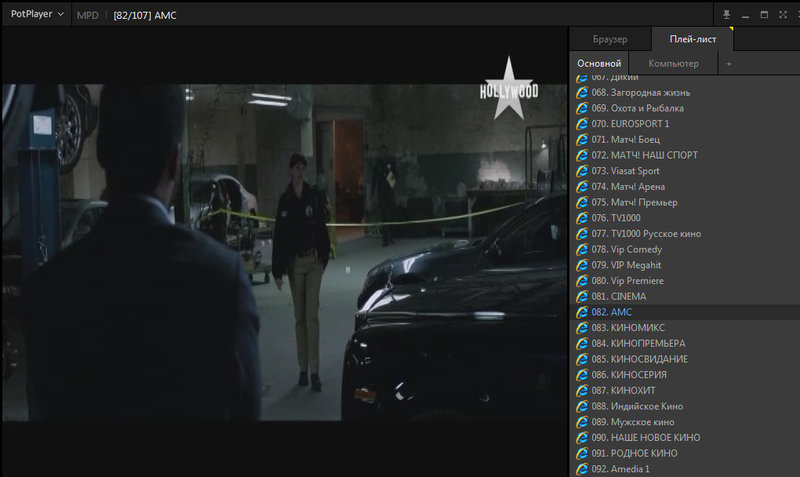Add a new playlist with plus tab
The width and height of the screenshot is (800, 477).
pyautogui.click(x=729, y=64)
